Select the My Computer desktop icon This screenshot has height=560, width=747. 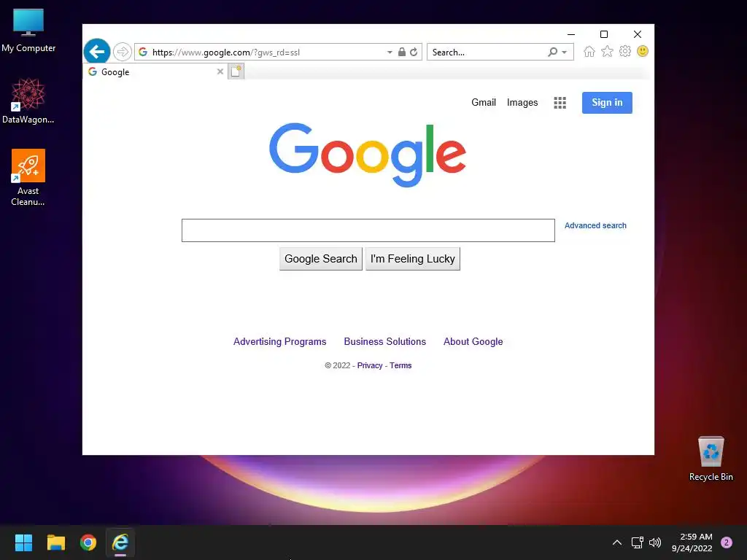point(28,31)
